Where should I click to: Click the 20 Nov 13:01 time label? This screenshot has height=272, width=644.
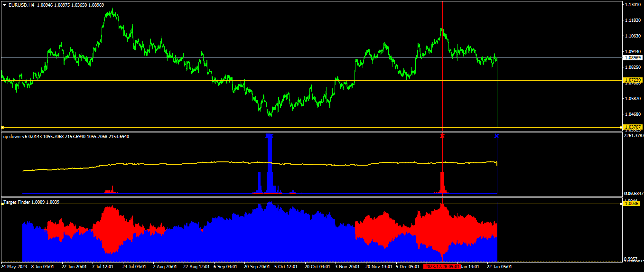point(379,266)
